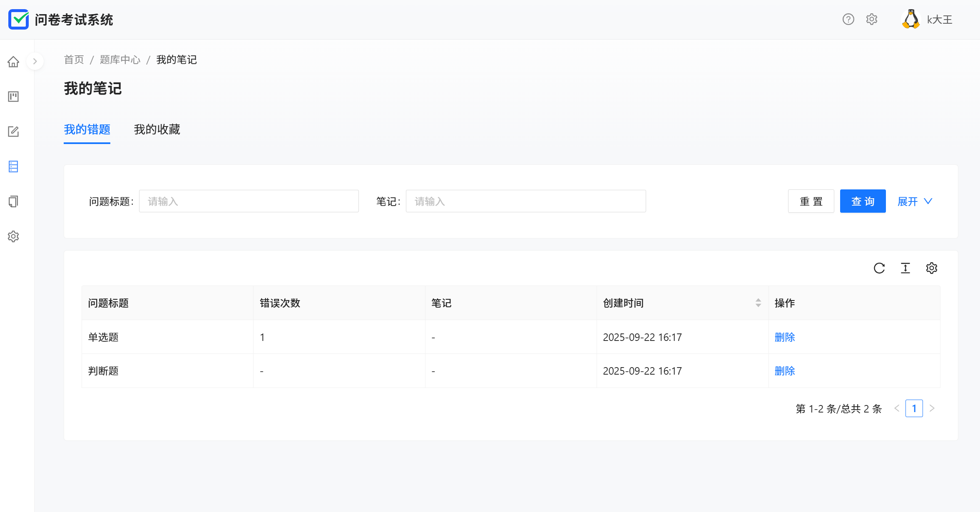The image size is (980, 512).
Task: Delete the 单选题 row
Action: [x=784, y=337]
